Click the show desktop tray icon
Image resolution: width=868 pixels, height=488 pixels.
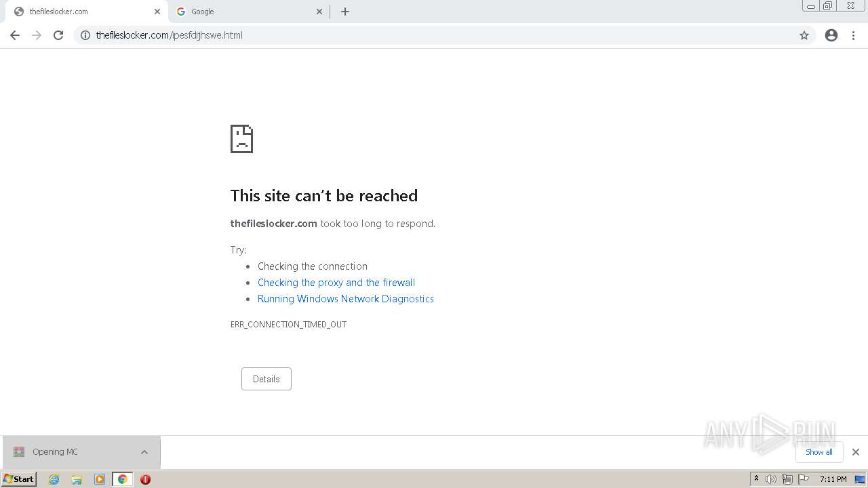coord(860,479)
